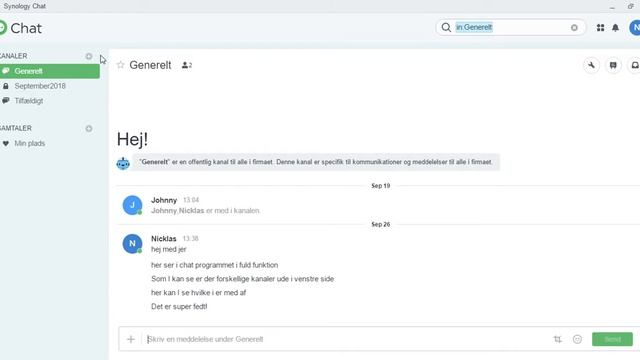The image size is (640, 360).
Task: Clear the search field
Action: pyautogui.click(x=574, y=27)
